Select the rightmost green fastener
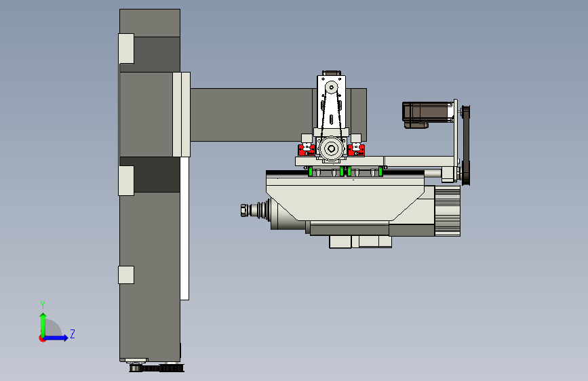The image size is (588, 381). [x=380, y=172]
